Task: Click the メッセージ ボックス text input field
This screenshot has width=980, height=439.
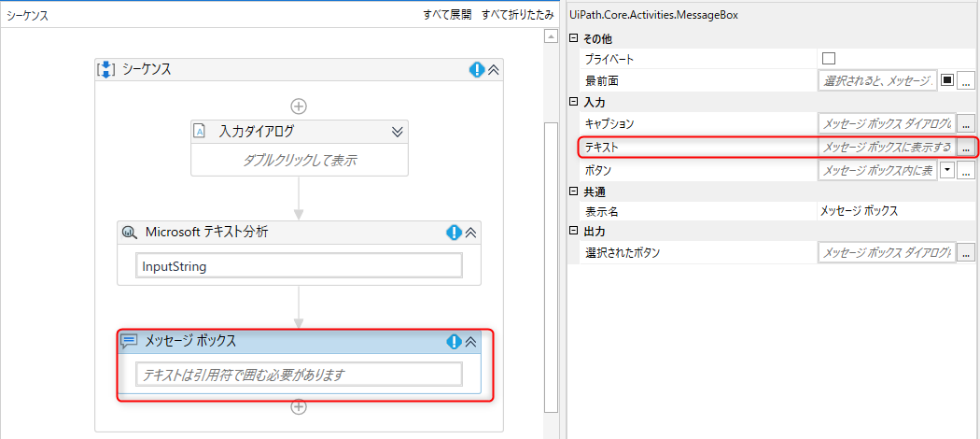Action: tap(300, 375)
